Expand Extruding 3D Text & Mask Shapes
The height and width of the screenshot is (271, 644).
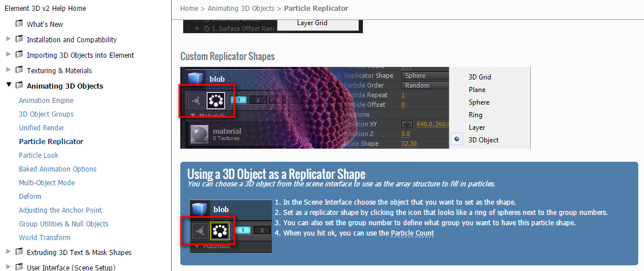pyautogui.click(x=9, y=252)
